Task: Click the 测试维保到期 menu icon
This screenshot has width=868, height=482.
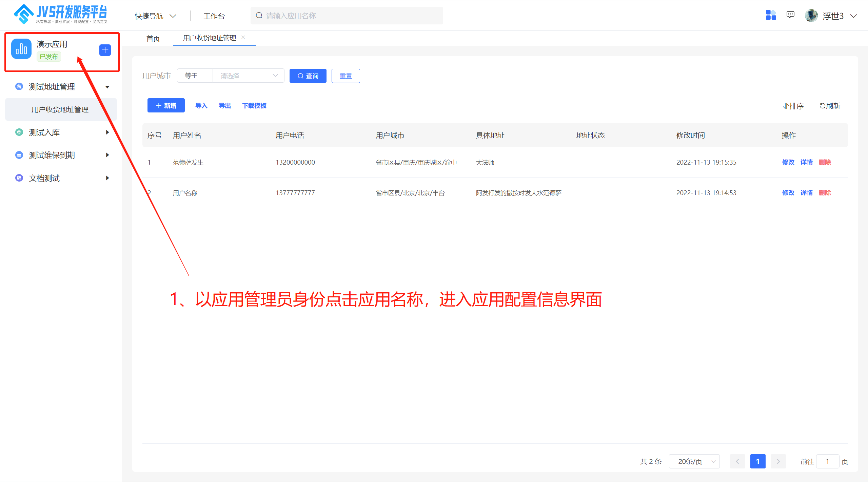Action: pos(19,155)
